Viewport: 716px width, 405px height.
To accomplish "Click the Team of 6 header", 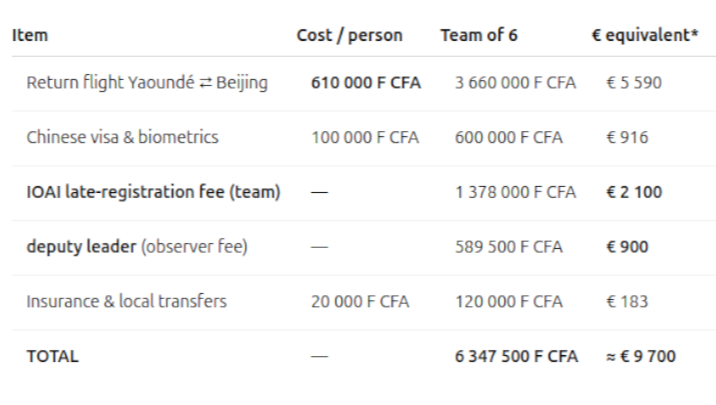I will point(479,35).
